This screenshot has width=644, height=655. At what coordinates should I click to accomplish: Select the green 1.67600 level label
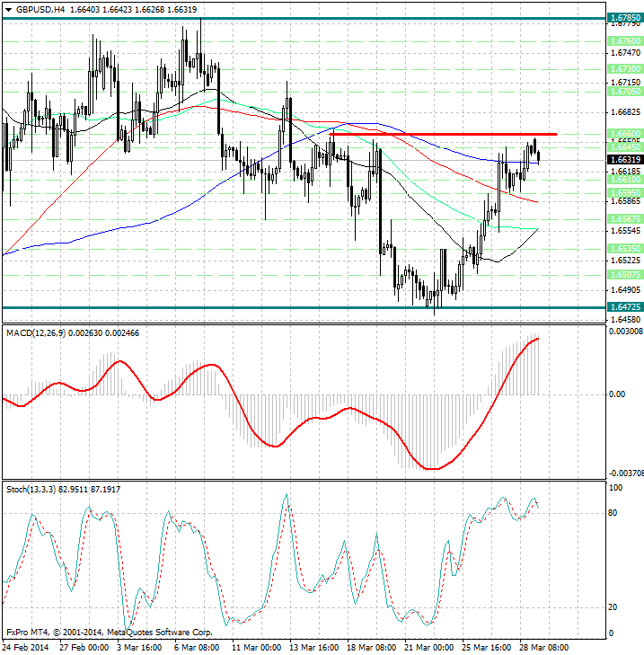tap(625, 41)
